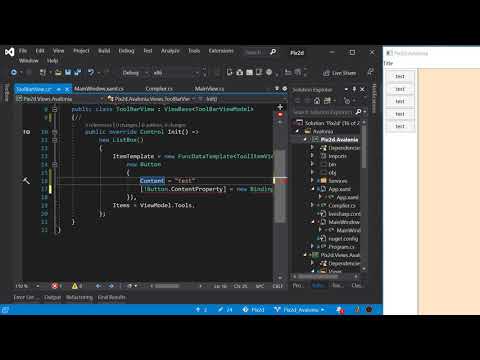The height and width of the screenshot is (360, 480).
Task: Click the Save icon in toolbar
Action: click(68, 72)
